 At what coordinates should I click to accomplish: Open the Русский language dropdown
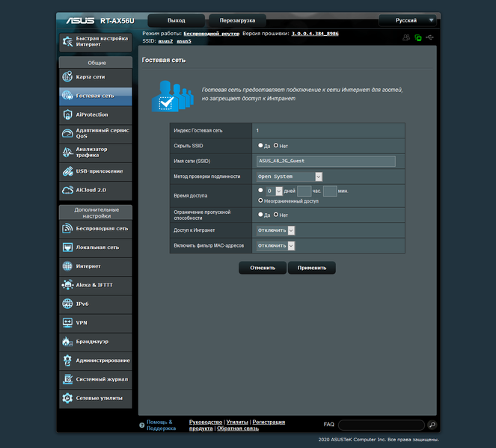[408, 20]
